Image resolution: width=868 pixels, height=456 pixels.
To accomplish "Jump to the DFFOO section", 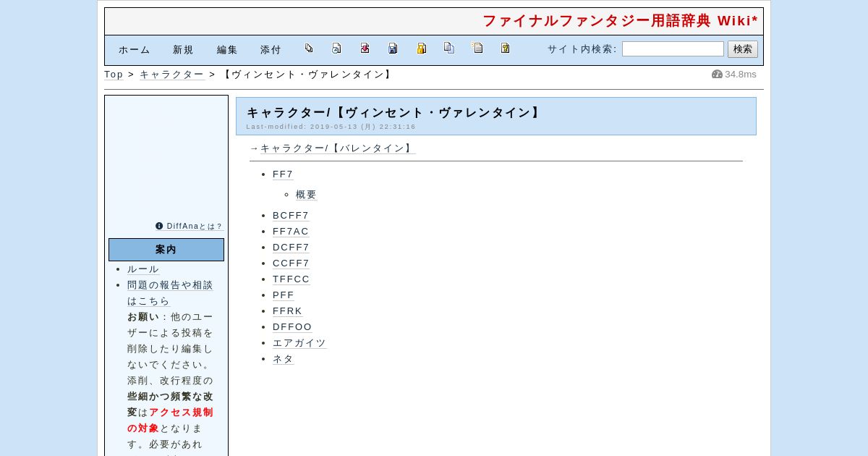I will click(x=292, y=327).
